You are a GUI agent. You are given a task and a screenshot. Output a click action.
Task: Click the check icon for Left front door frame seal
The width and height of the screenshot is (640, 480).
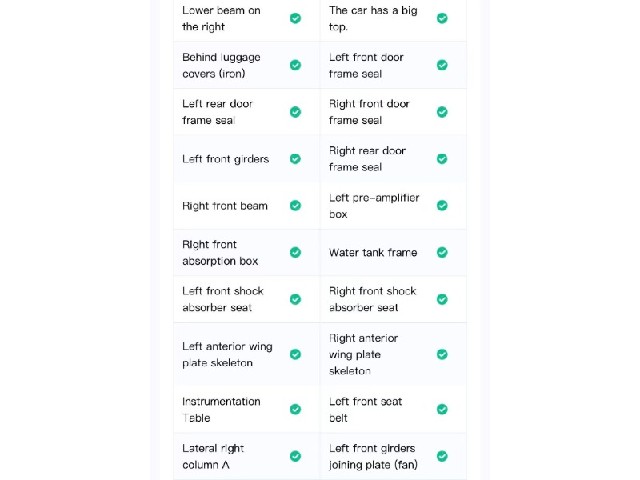442,65
